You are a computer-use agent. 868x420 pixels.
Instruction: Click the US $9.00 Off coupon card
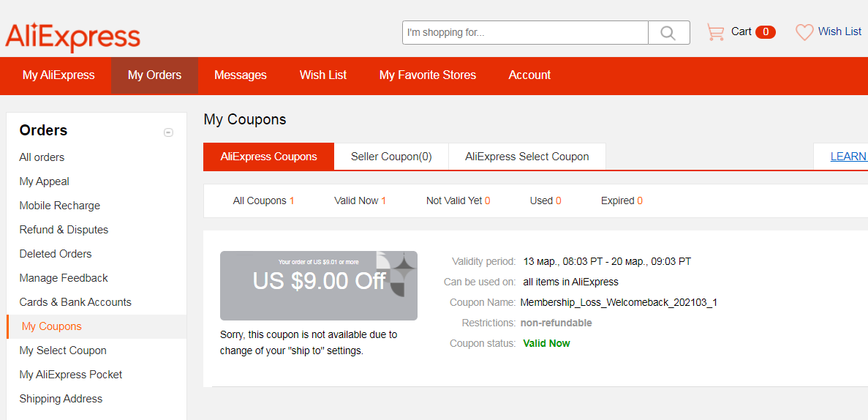click(319, 285)
